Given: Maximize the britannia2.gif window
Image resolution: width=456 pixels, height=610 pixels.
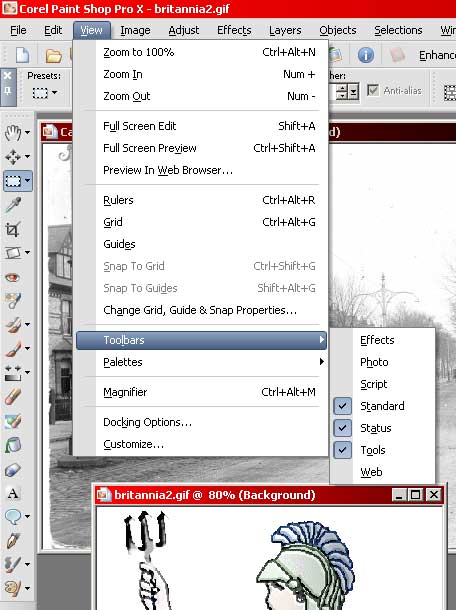Looking at the screenshot, I should pyautogui.click(x=416, y=495).
